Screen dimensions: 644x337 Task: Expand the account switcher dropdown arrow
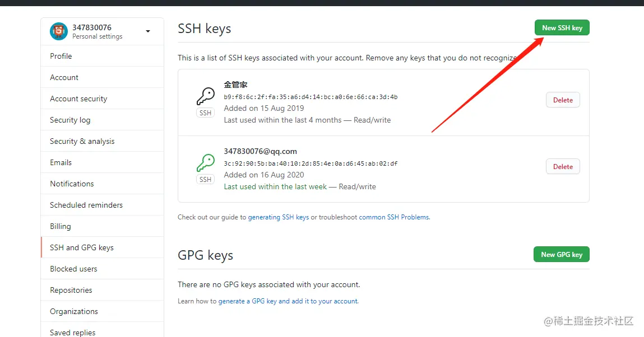pyautogui.click(x=148, y=31)
